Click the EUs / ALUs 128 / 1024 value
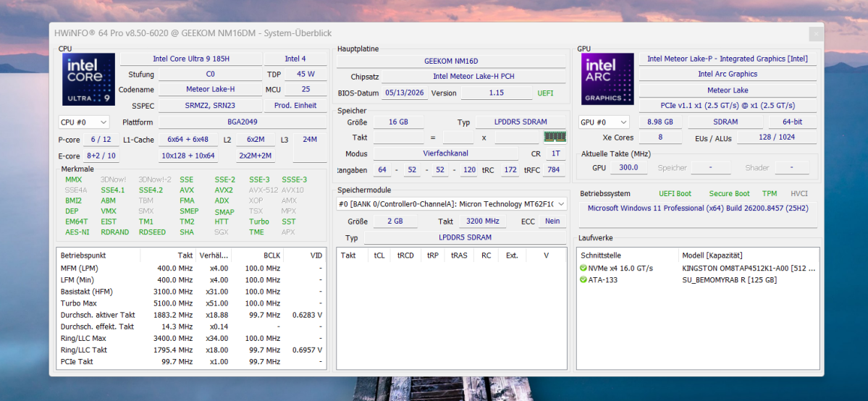The image size is (868, 401). [776, 137]
